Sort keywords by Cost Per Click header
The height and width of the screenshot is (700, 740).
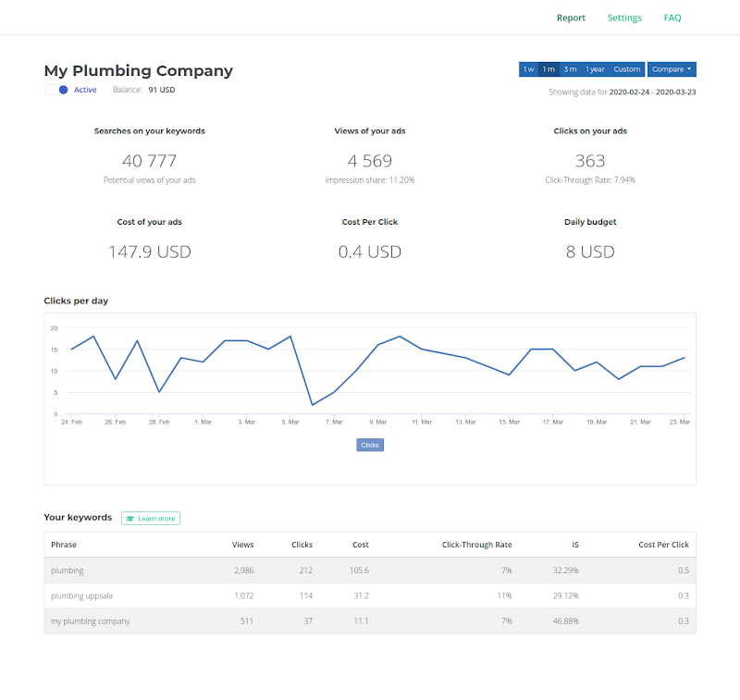(x=663, y=545)
